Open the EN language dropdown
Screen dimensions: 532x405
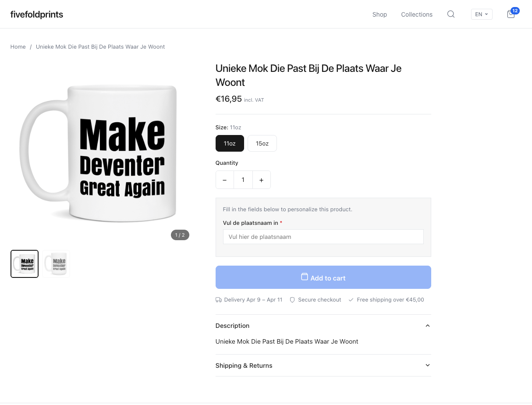(x=481, y=14)
